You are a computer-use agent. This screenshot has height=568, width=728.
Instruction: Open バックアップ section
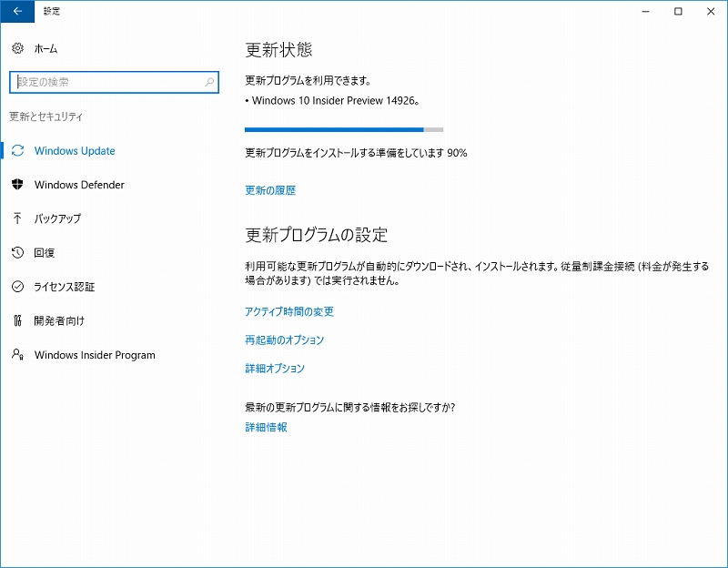[57, 218]
